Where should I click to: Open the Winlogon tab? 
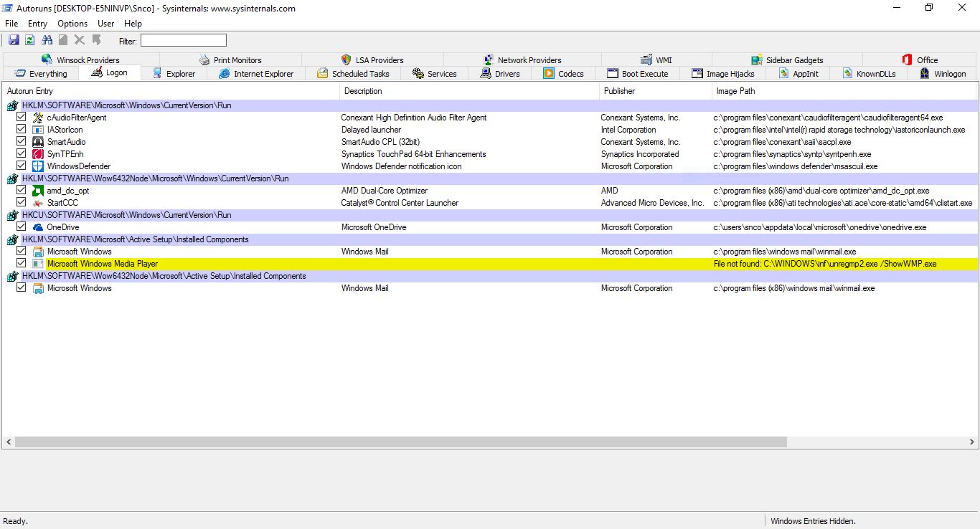(943, 74)
